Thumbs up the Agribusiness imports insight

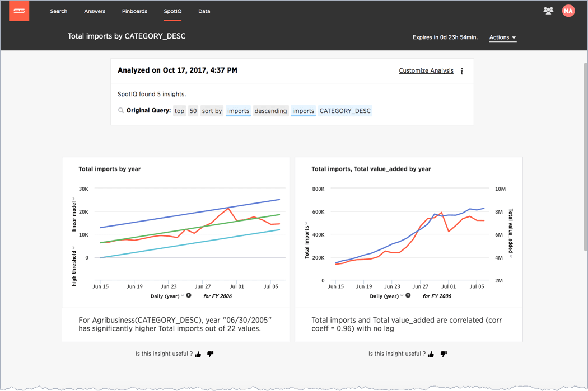point(198,354)
